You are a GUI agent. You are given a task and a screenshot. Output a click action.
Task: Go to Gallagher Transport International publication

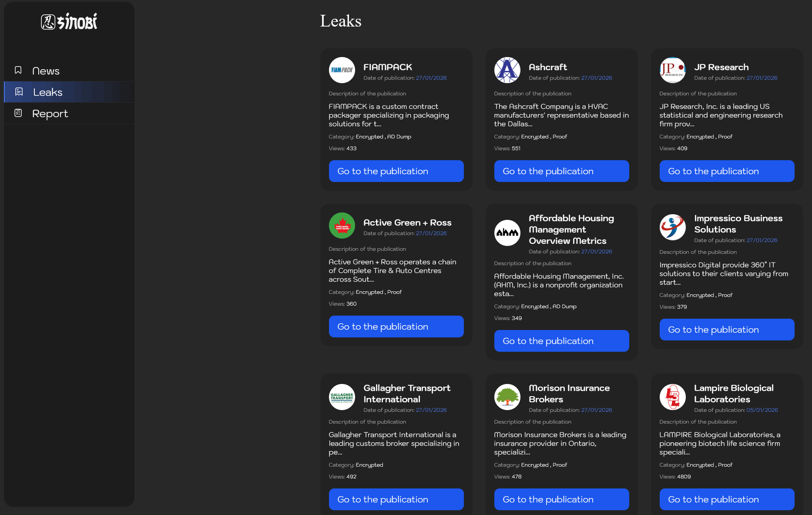click(x=396, y=499)
